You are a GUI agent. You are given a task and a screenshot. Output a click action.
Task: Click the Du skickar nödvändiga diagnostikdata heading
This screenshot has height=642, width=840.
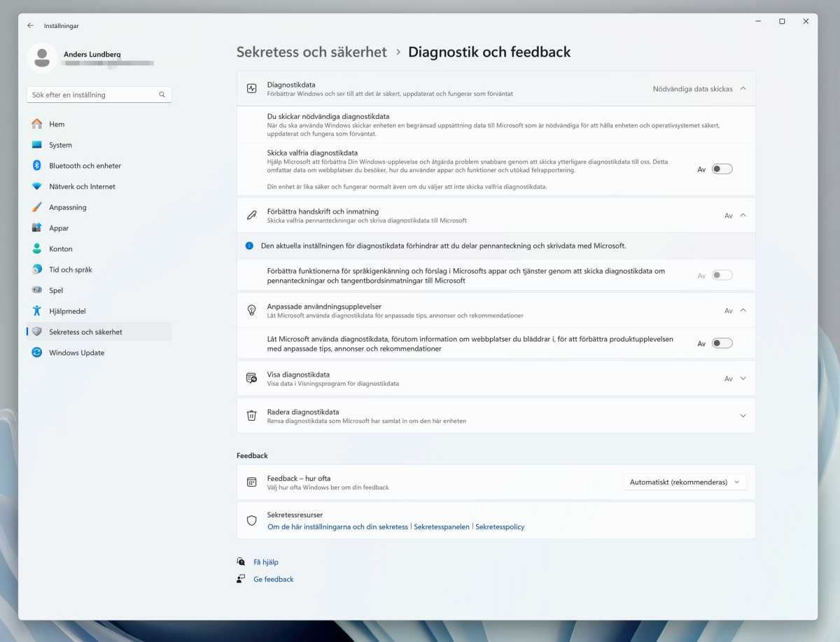click(328, 116)
